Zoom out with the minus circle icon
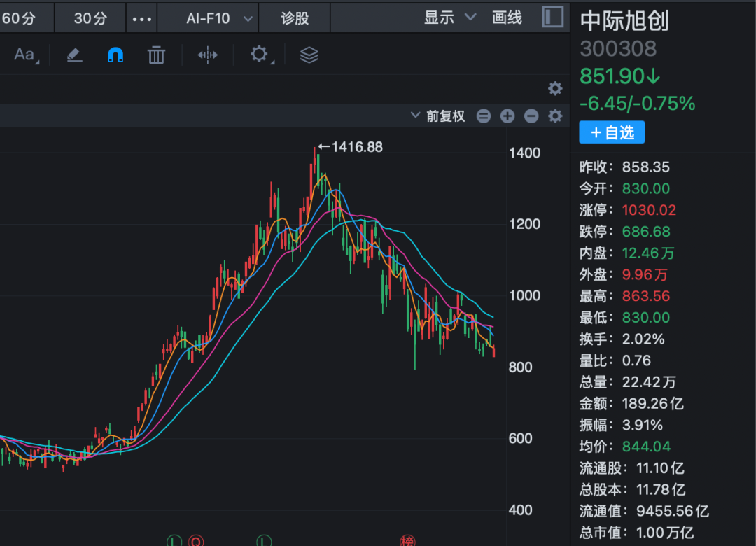The image size is (756, 546). pos(531,115)
